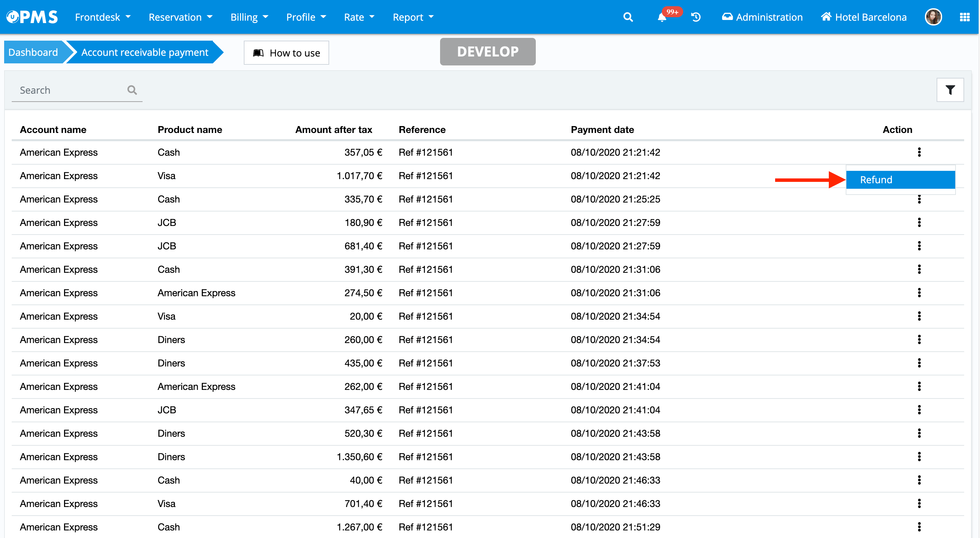Expand the Billing dropdown menu
The width and height of the screenshot is (980, 538).
pyautogui.click(x=249, y=17)
